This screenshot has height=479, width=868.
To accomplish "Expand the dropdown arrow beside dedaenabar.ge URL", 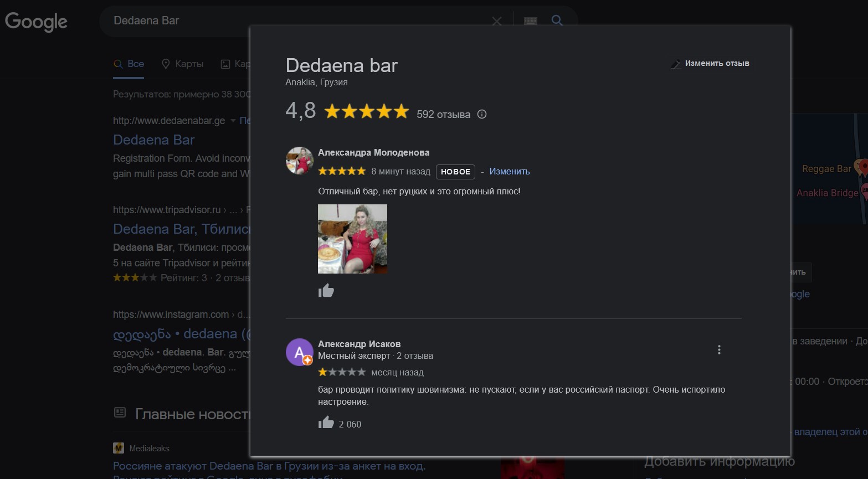I will click(233, 121).
